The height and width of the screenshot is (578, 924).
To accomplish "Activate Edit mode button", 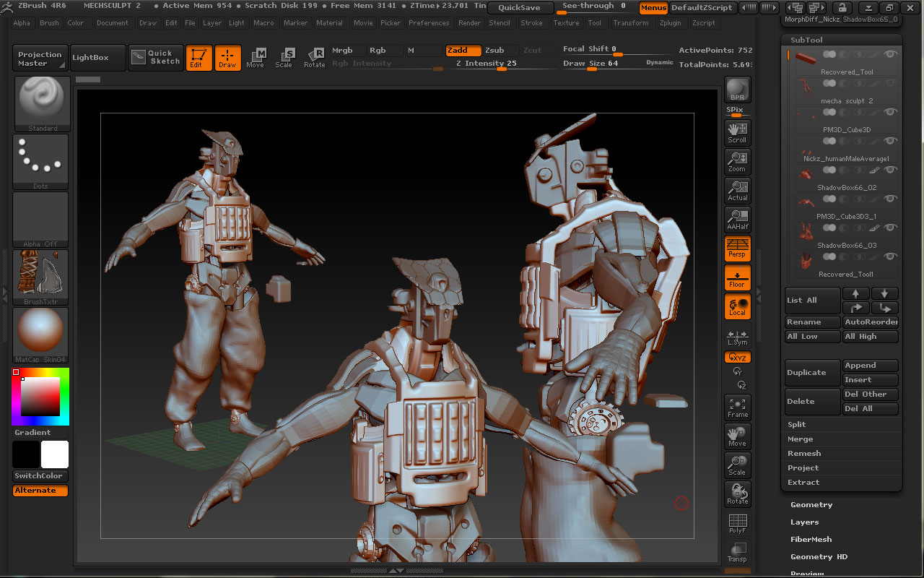I will pos(199,58).
